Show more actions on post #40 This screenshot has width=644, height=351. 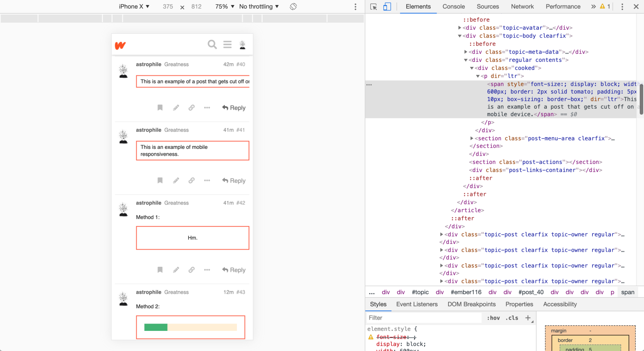(x=207, y=108)
